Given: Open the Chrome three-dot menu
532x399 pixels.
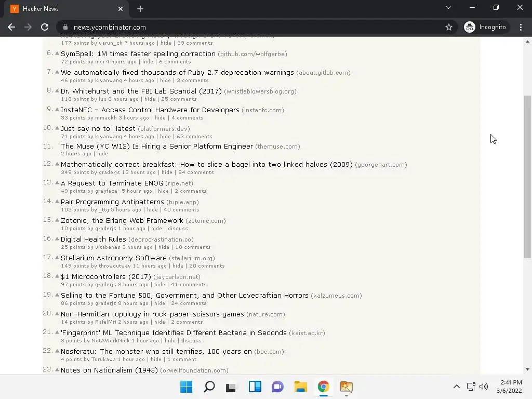Looking at the screenshot, I should tap(521, 27).
